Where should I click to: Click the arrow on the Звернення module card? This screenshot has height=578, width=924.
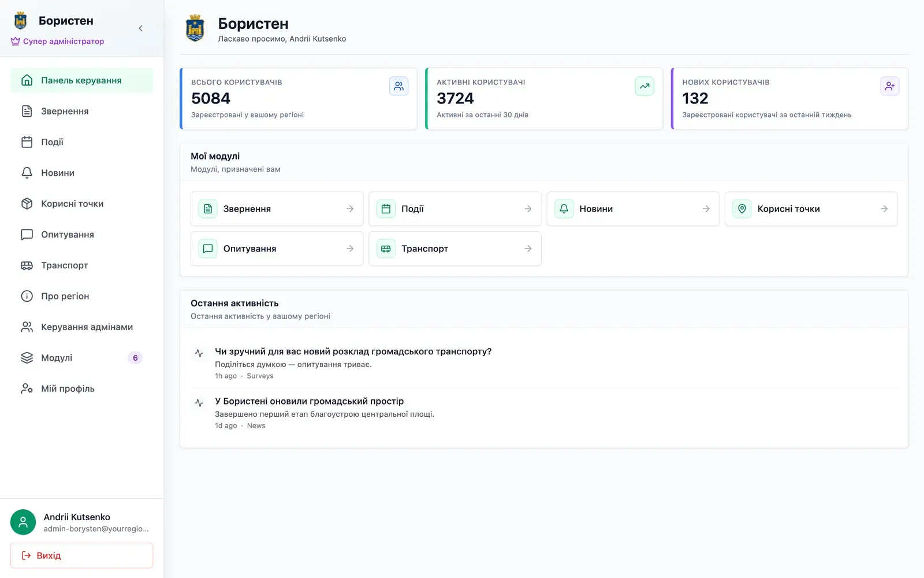point(350,209)
